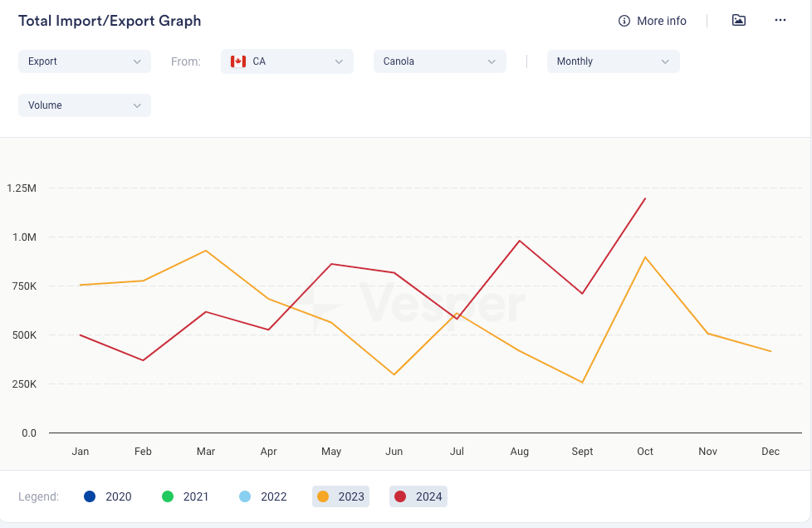Click the 2024 line peak at Oct

point(645,198)
